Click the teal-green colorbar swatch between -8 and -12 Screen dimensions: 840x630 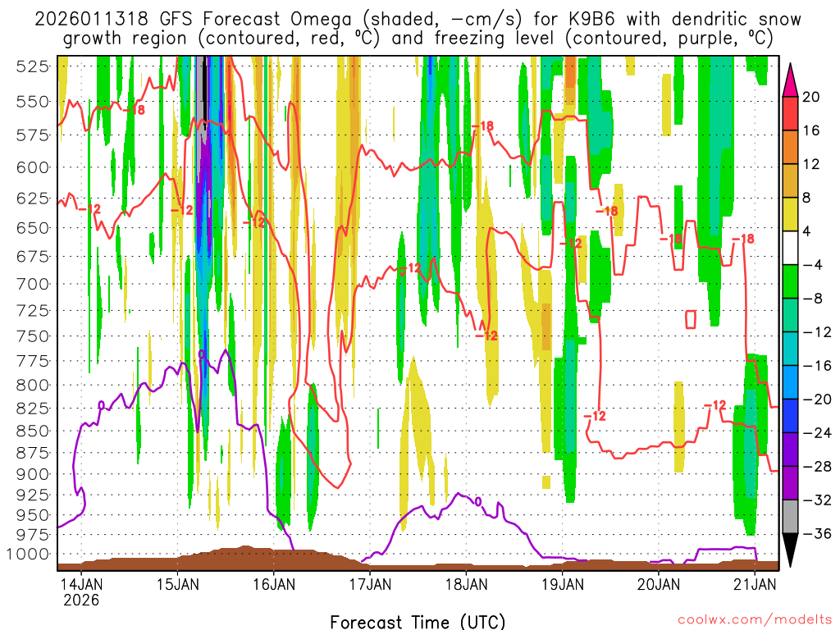pos(790,316)
